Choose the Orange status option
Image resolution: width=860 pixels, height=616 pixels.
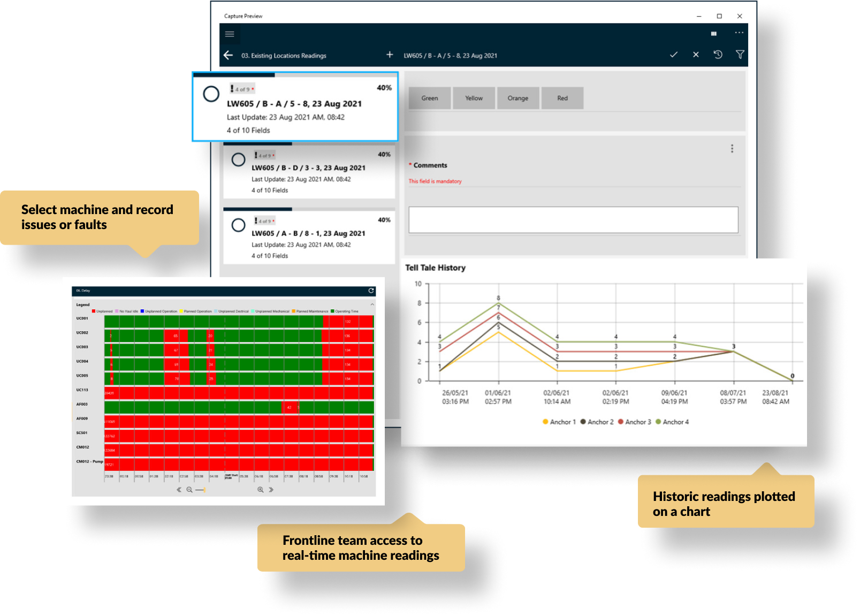tap(517, 98)
